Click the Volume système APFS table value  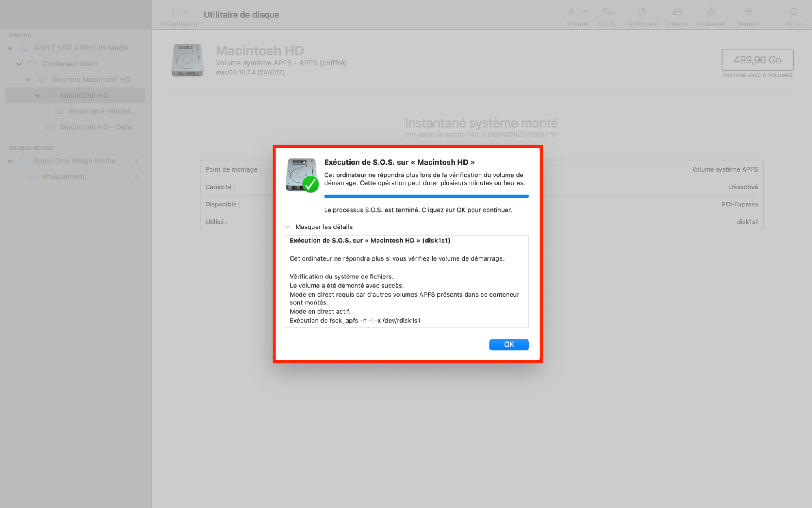[x=725, y=169]
